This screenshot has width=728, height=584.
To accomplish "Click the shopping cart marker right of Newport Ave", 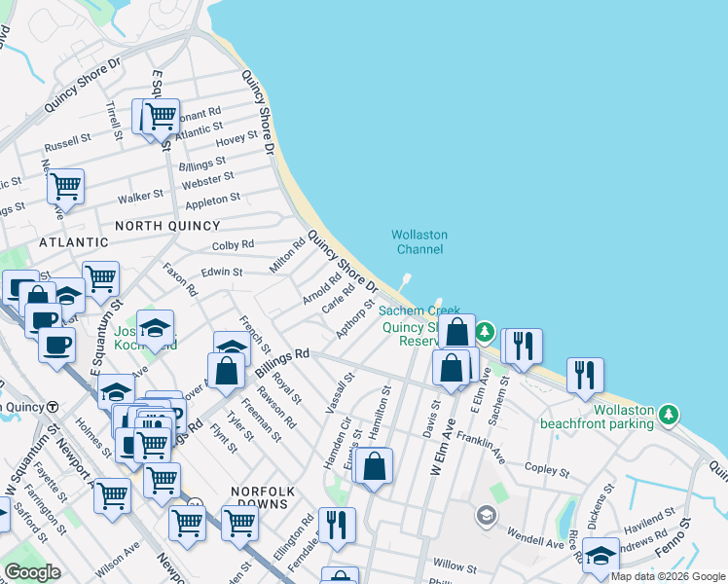I will click(112, 500).
